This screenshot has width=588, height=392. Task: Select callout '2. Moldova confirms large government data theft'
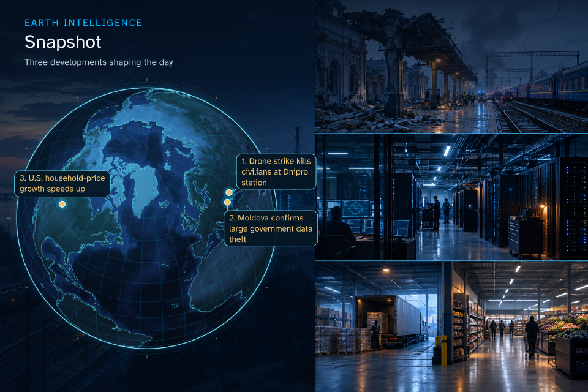coord(270,228)
